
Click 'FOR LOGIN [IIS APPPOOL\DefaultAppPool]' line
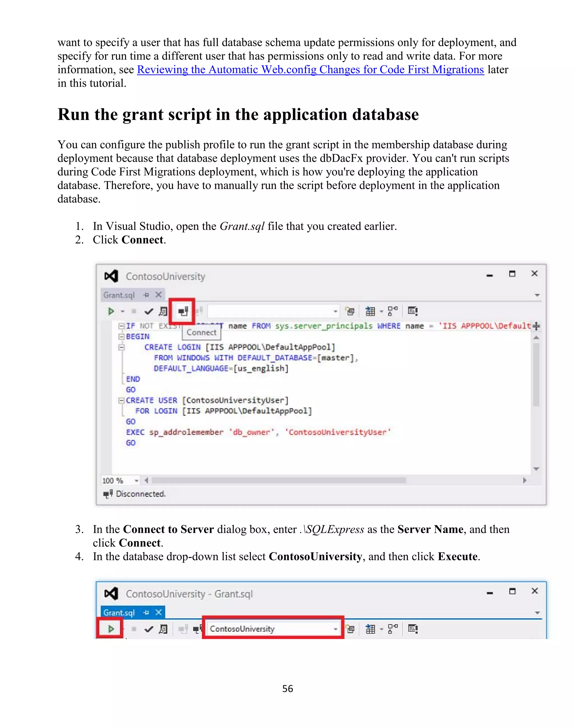coord(223,411)
